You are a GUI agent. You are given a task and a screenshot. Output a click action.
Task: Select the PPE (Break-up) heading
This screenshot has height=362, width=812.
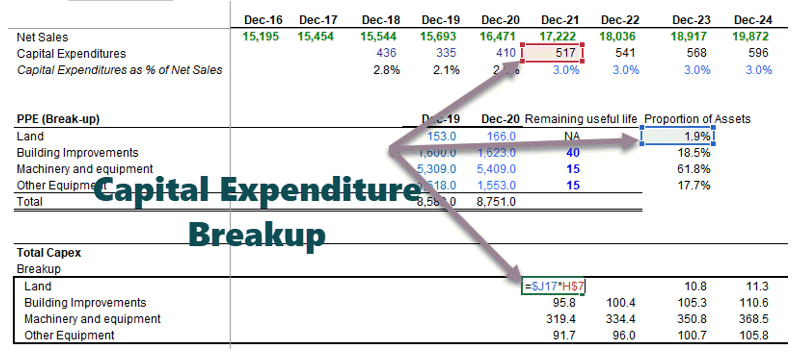tap(58, 120)
